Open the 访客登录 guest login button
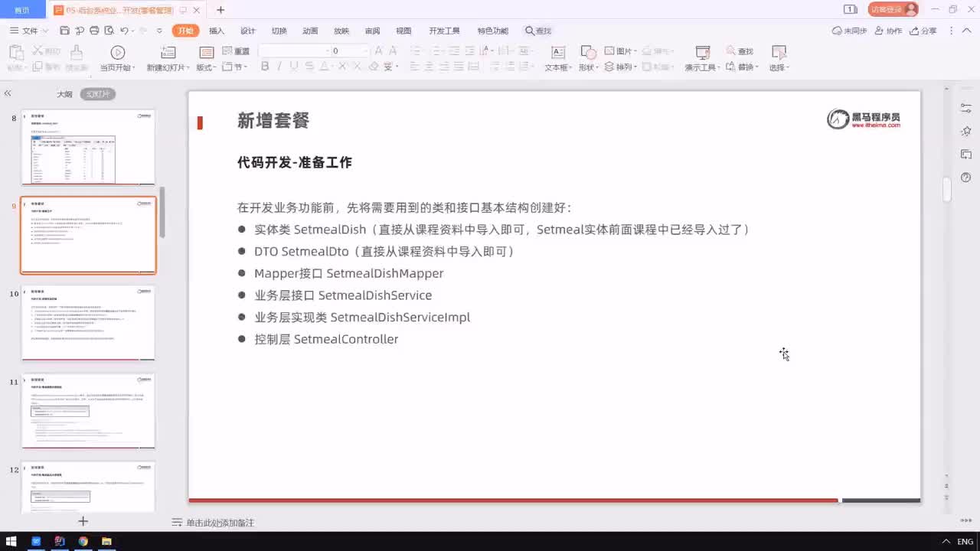This screenshot has width=980, height=551. point(893,9)
